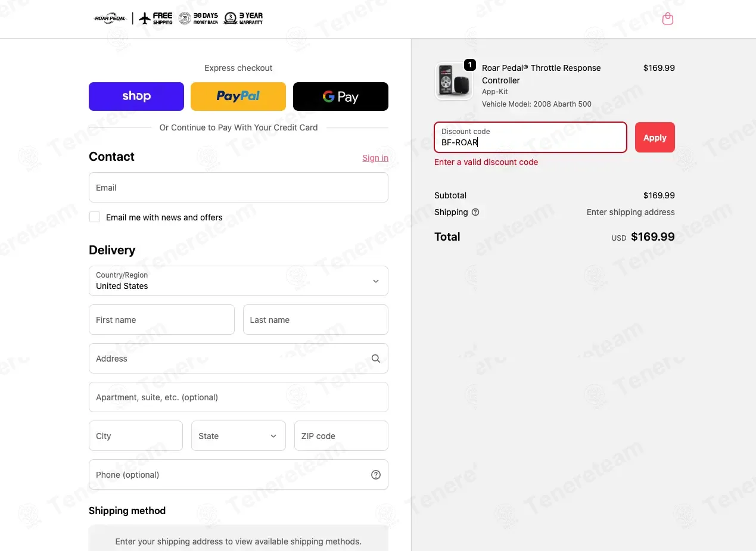756x551 pixels.
Task: Click the Roar Pedal logo
Action: [x=111, y=18]
